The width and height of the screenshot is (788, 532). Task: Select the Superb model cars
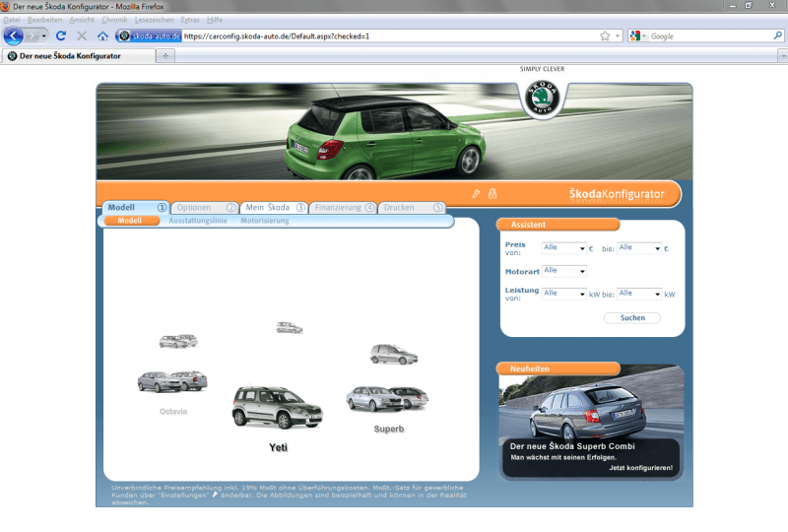(x=387, y=399)
